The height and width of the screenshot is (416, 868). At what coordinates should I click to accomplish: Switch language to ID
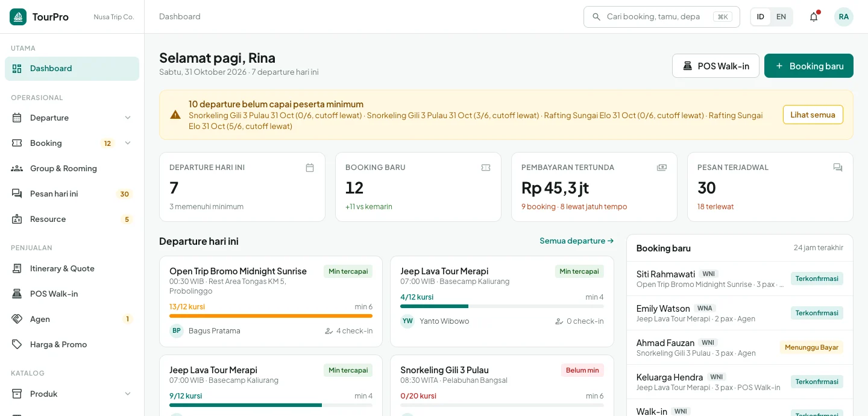point(761,17)
